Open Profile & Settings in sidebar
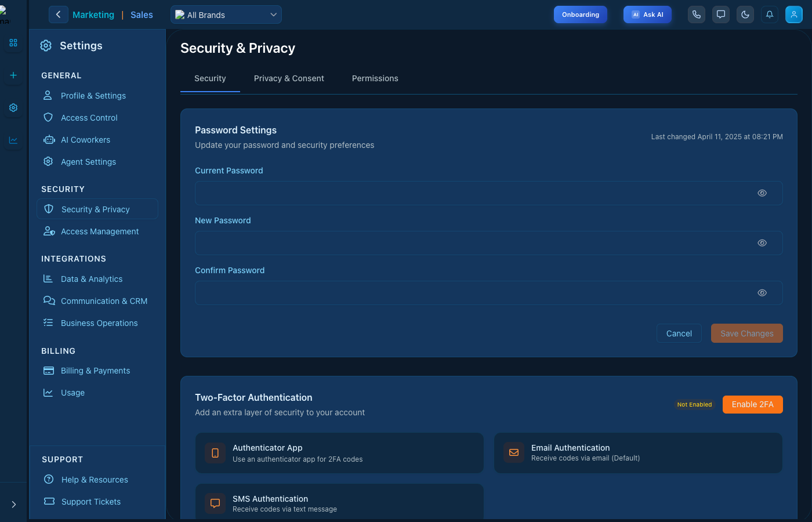 (x=97, y=96)
